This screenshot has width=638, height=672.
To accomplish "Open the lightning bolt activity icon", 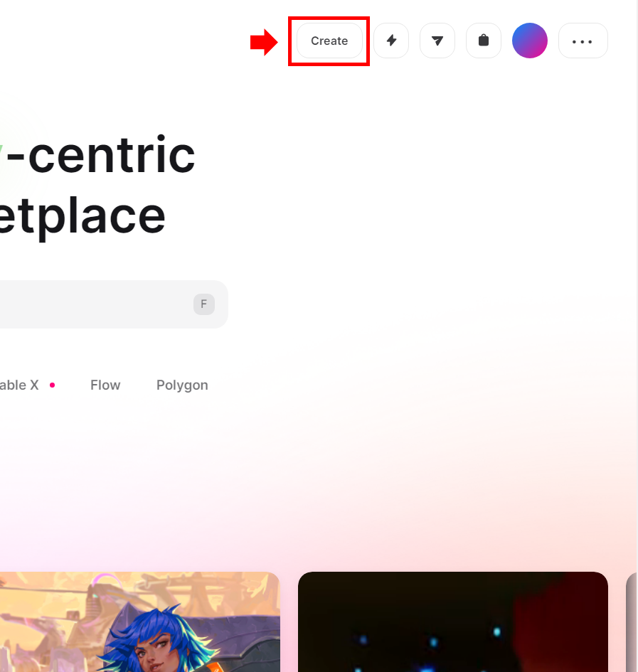I will [391, 41].
